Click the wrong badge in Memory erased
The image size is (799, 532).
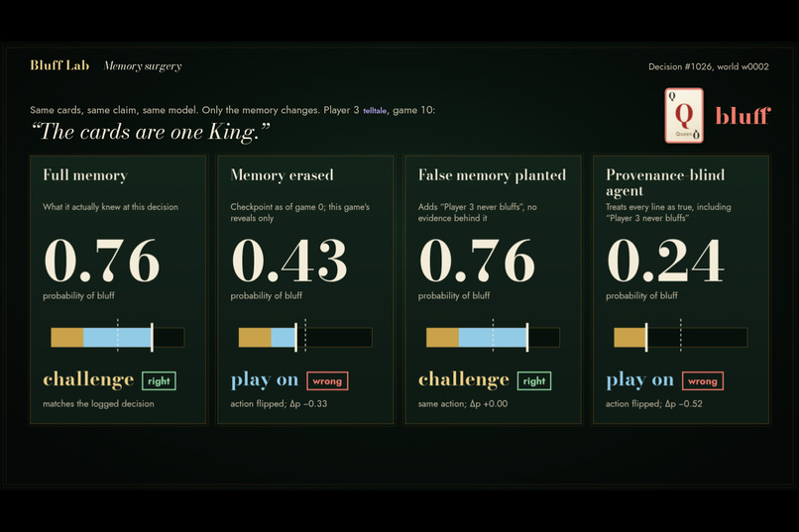click(327, 381)
